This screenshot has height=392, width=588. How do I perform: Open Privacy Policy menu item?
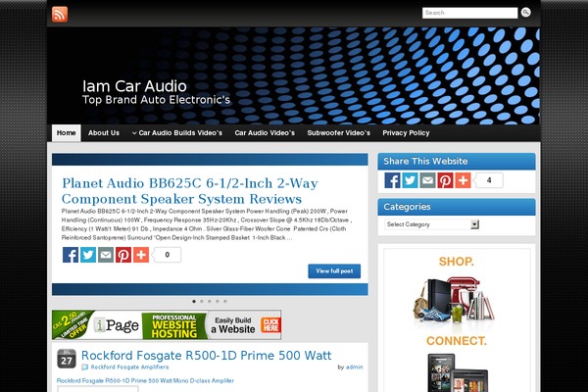tap(406, 133)
